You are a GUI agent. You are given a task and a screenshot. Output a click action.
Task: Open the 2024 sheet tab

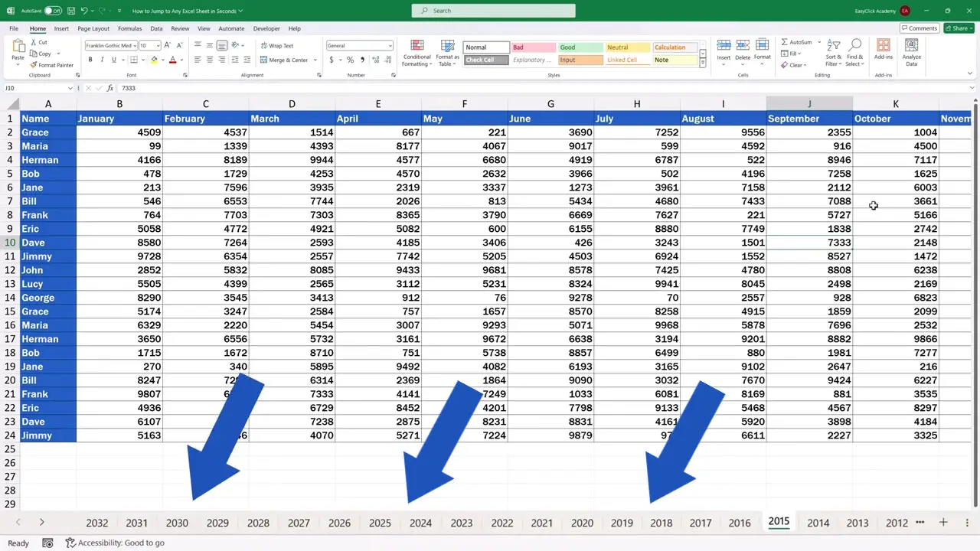[420, 523]
